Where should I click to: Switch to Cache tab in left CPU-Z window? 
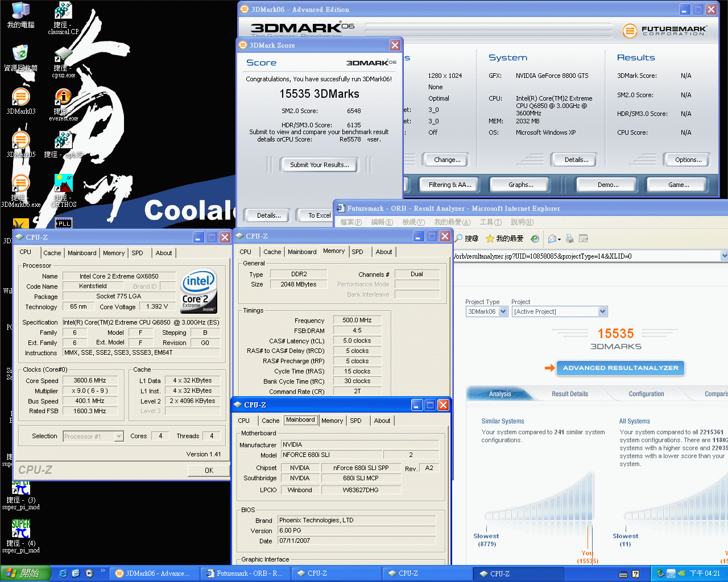pyautogui.click(x=52, y=253)
